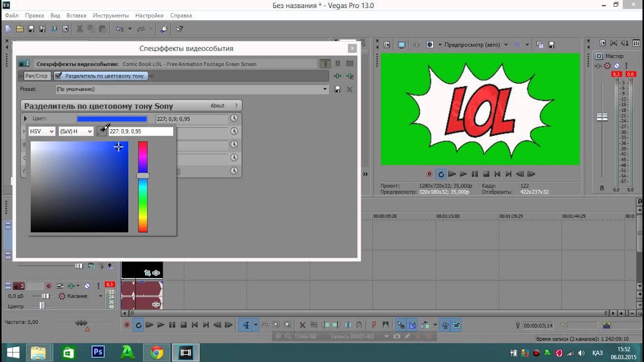Viewport: 644px width, 362px height.
Task: Open Google Chrome from the taskbar
Action: click(156, 352)
